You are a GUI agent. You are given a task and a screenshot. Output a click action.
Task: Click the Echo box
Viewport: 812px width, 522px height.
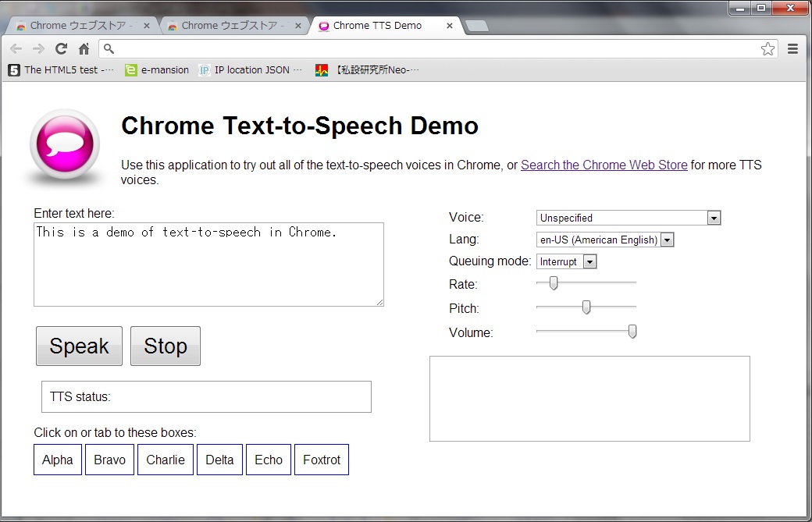tap(269, 460)
